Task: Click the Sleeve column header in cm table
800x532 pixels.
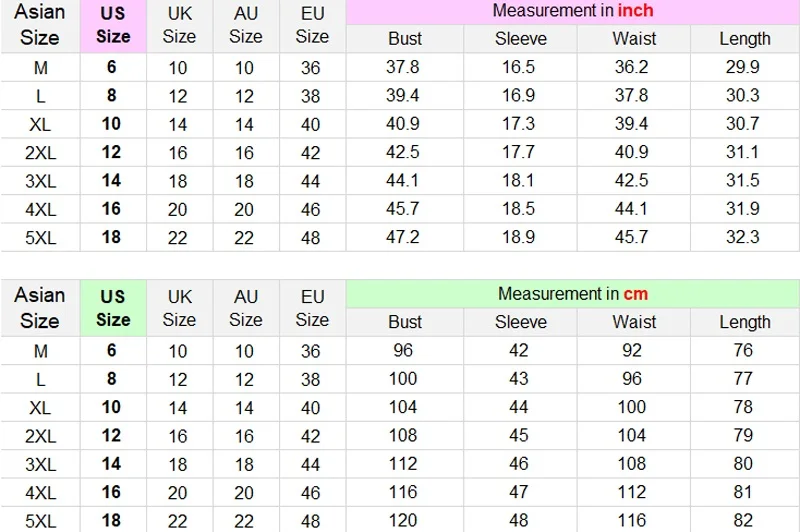Action: (x=520, y=322)
